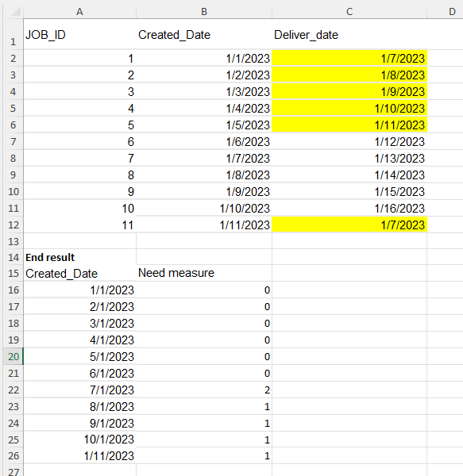Select column A header
Screen dimensions: 463x476
pos(79,12)
